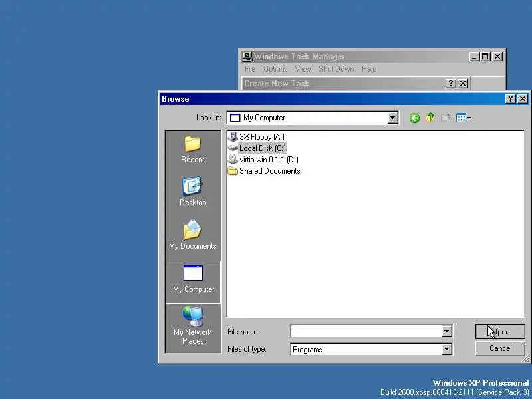
Task: Click the Cancel button
Action: pos(500,348)
